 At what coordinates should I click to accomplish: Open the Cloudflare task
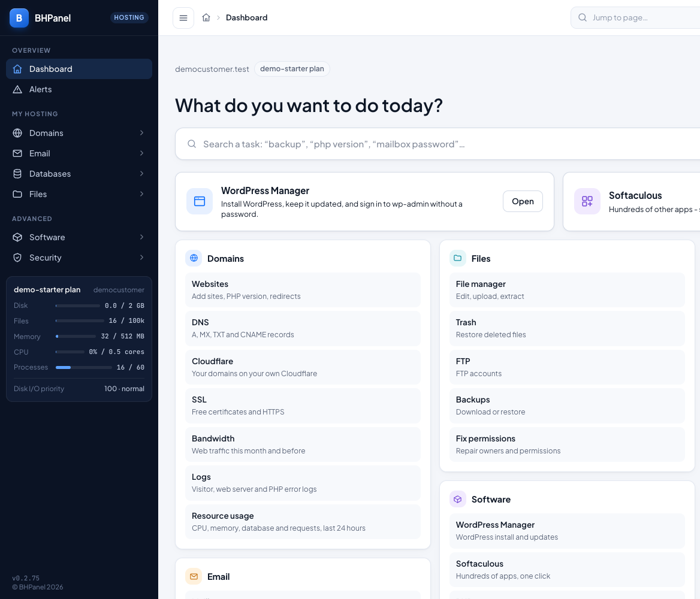303,367
